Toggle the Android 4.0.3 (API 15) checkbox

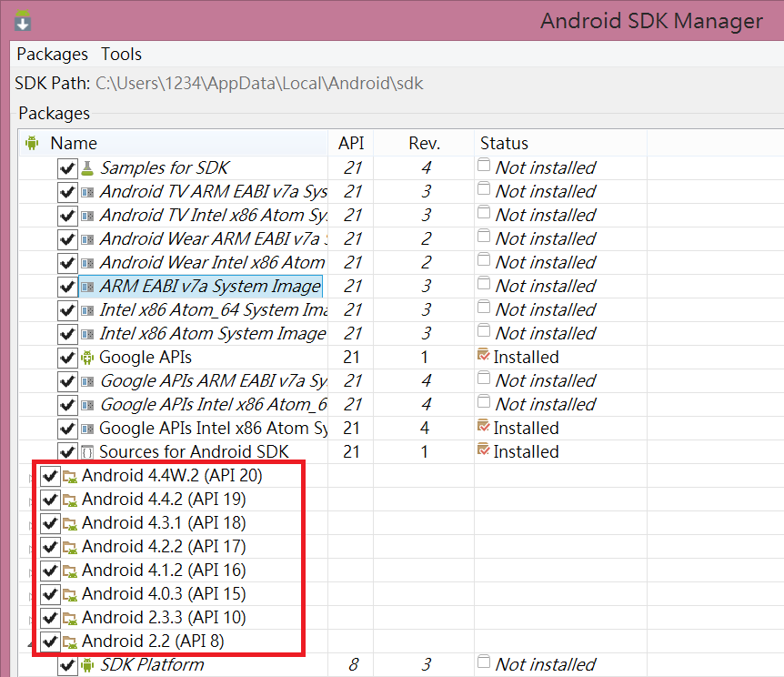(50, 594)
